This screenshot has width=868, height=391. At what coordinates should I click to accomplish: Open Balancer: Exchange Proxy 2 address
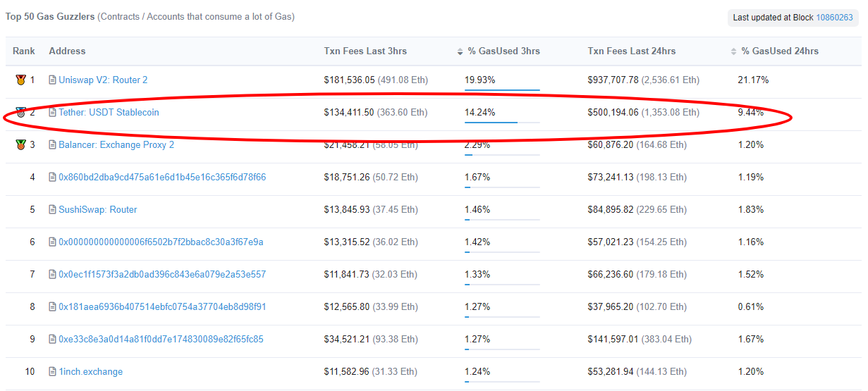click(x=116, y=144)
